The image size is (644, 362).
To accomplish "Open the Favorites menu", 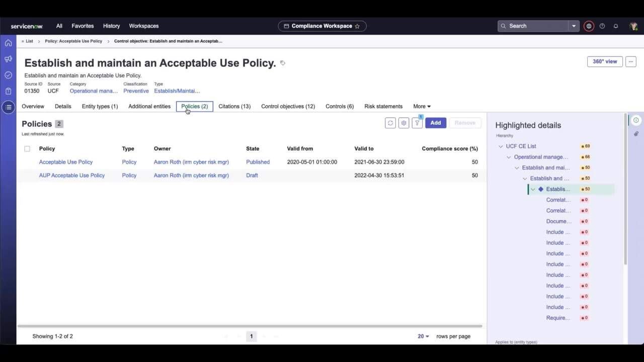I will [83, 26].
